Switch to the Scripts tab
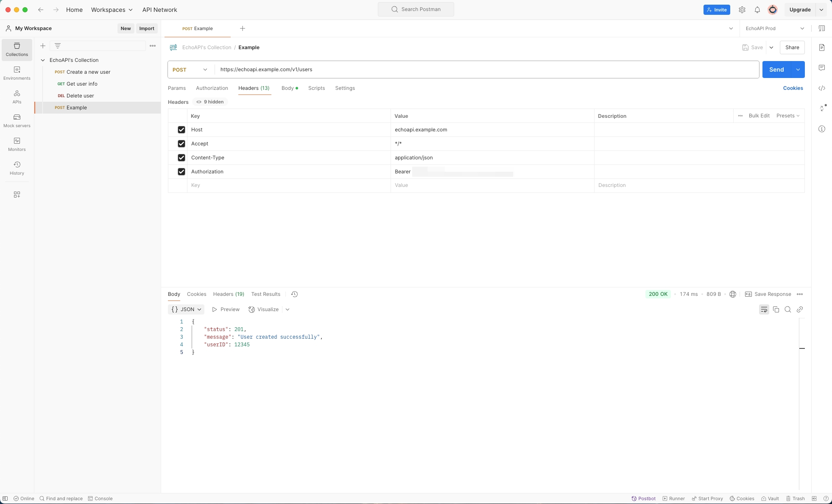832x504 pixels. (316, 88)
